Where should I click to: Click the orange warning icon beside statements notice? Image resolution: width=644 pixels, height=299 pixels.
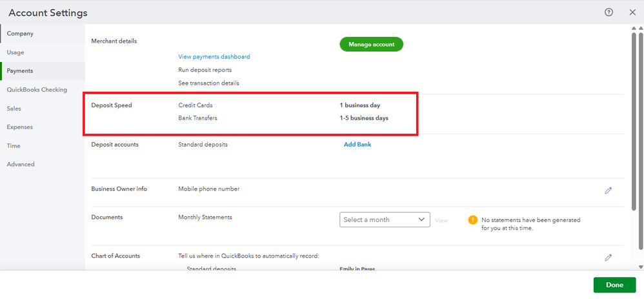tap(473, 220)
